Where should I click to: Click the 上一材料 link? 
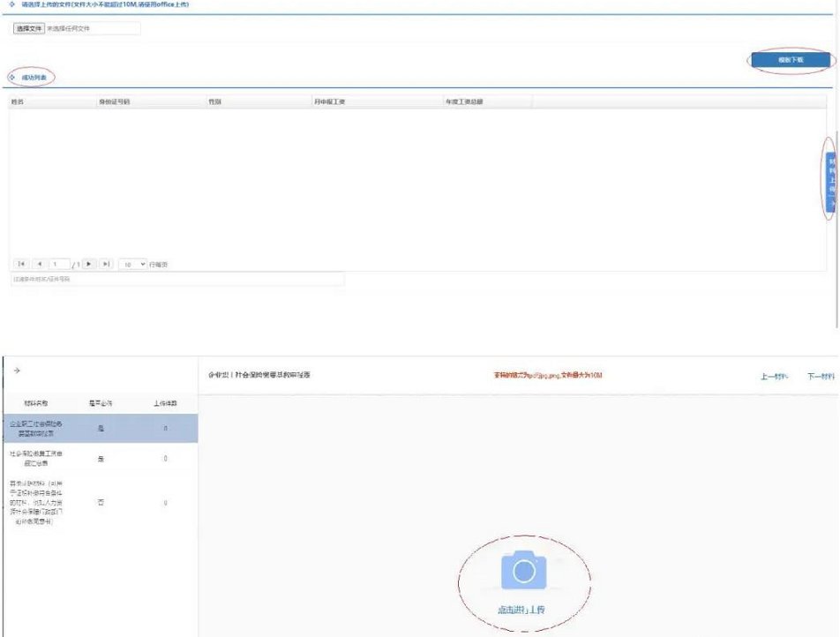(774, 376)
